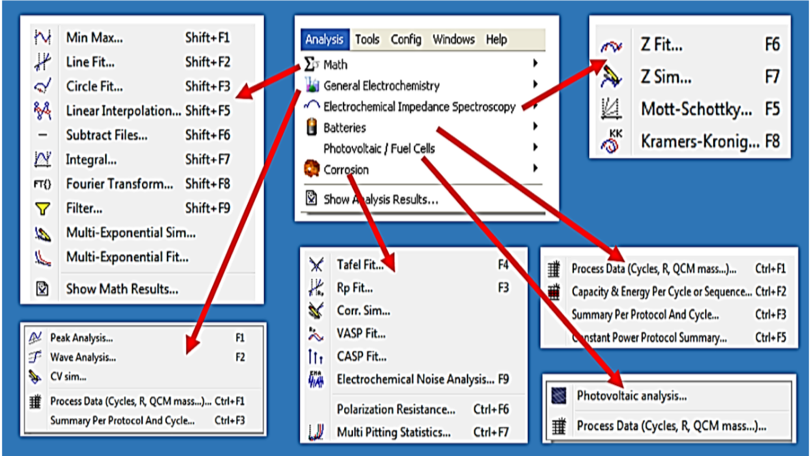Click the Multi-Exponential Fit icon

(x=42, y=257)
